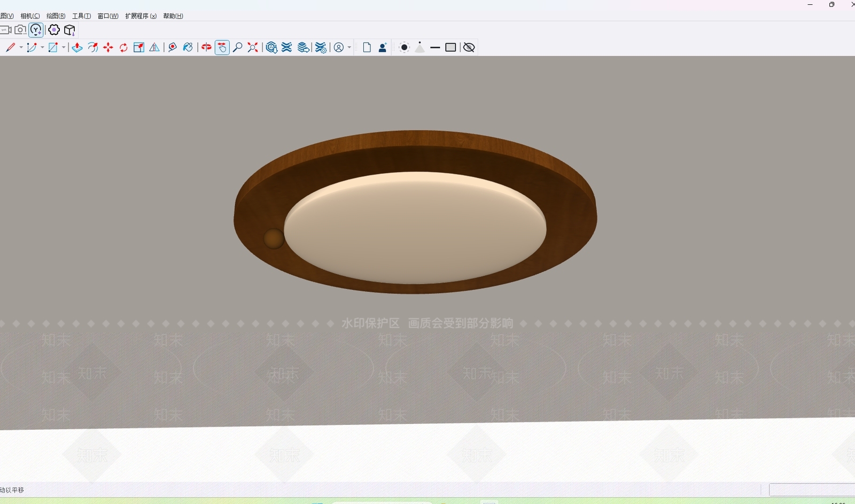The width and height of the screenshot is (855, 504).
Task: Click Zoom Extents tool
Action: [253, 48]
